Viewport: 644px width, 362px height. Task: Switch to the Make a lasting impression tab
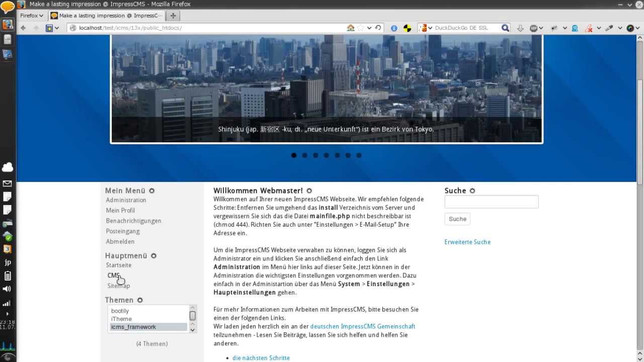click(106, 16)
